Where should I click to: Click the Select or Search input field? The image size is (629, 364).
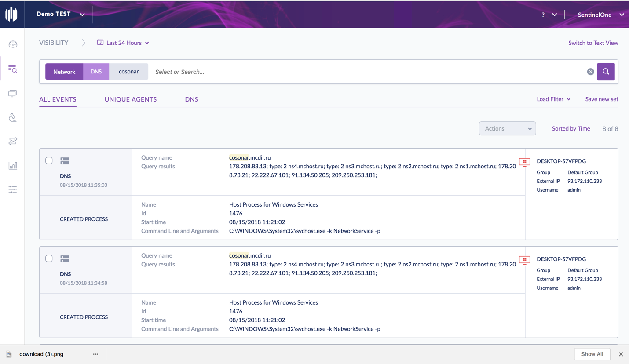(x=365, y=72)
